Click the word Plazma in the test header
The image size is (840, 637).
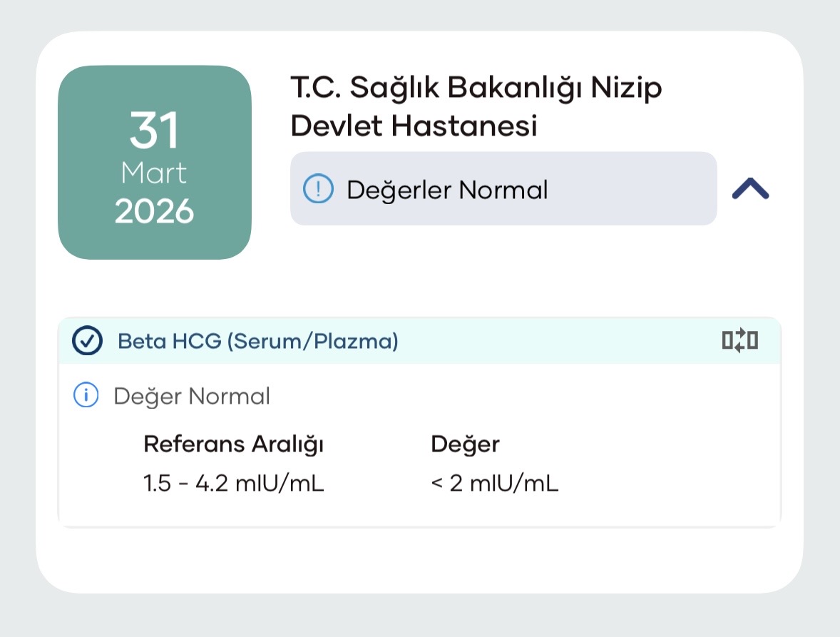[357, 342]
